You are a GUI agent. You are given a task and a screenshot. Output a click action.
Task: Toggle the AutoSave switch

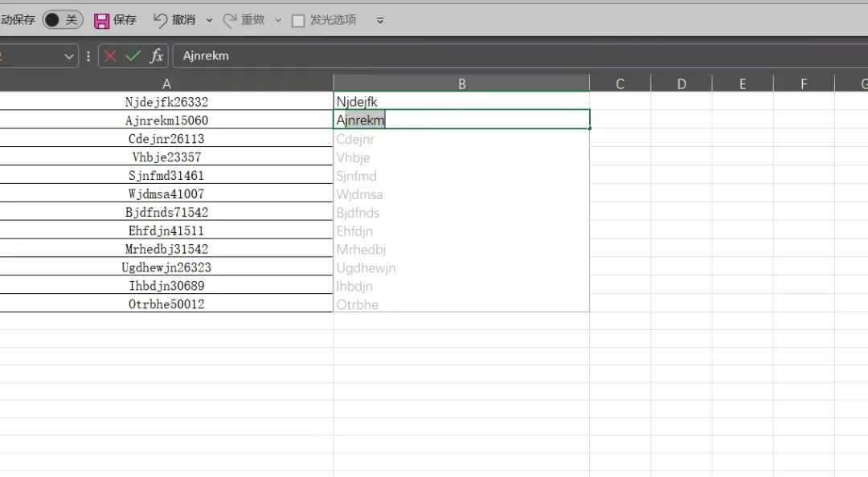point(63,20)
